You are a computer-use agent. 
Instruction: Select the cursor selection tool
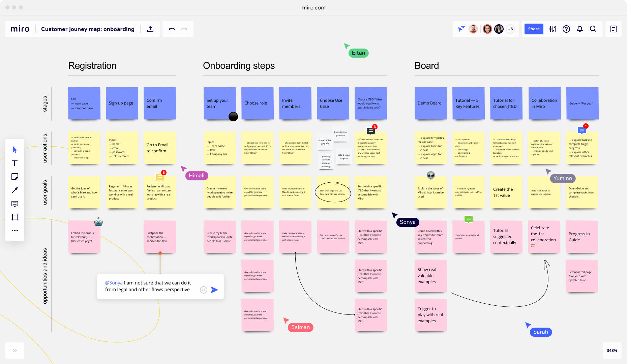[15, 149]
